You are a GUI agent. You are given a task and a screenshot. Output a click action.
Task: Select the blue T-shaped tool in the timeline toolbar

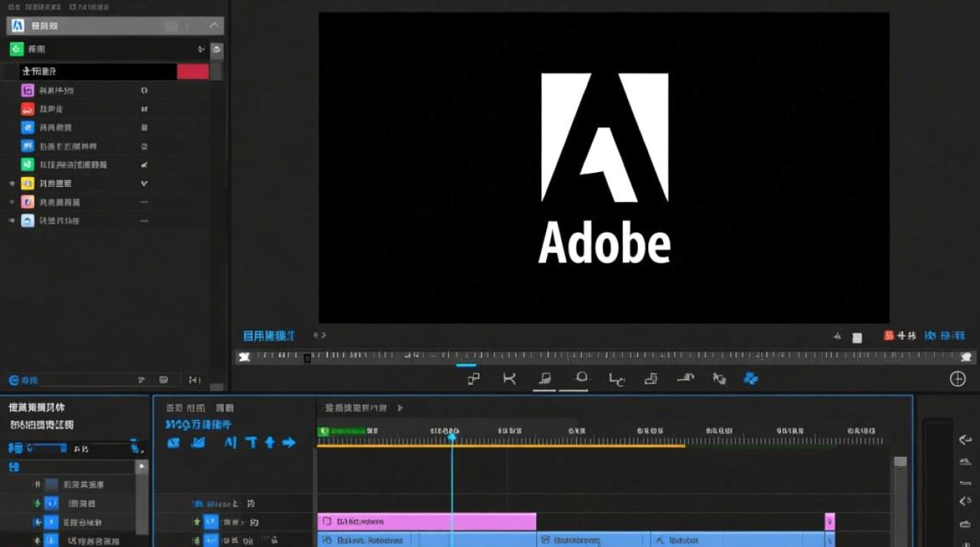click(251, 443)
